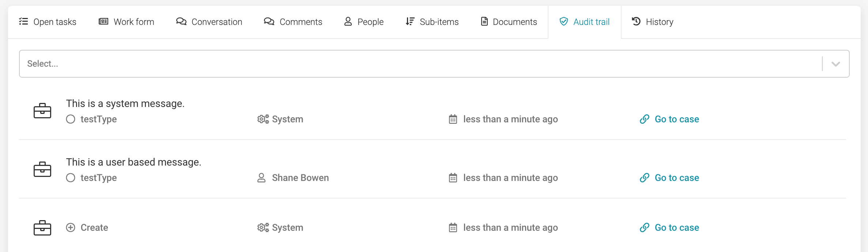Switch to the Sub-items tab
The height and width of the screenshot is (252, 868).
click(432, 22)
